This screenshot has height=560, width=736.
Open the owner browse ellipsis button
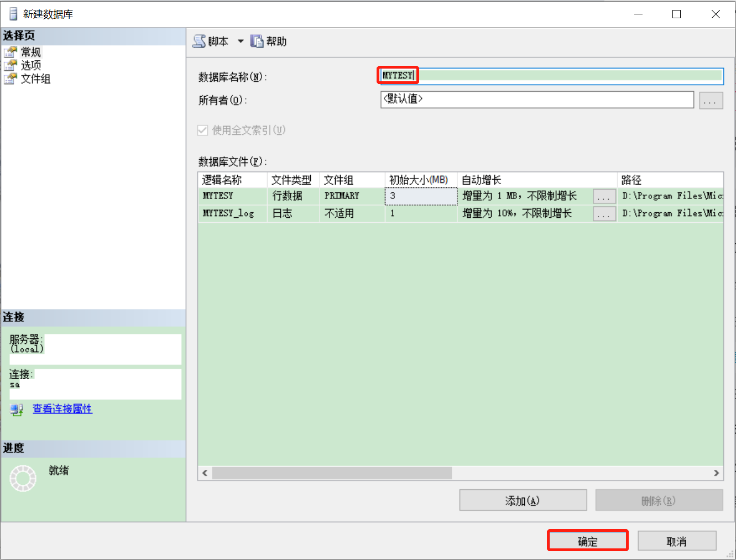coord(711,100)
